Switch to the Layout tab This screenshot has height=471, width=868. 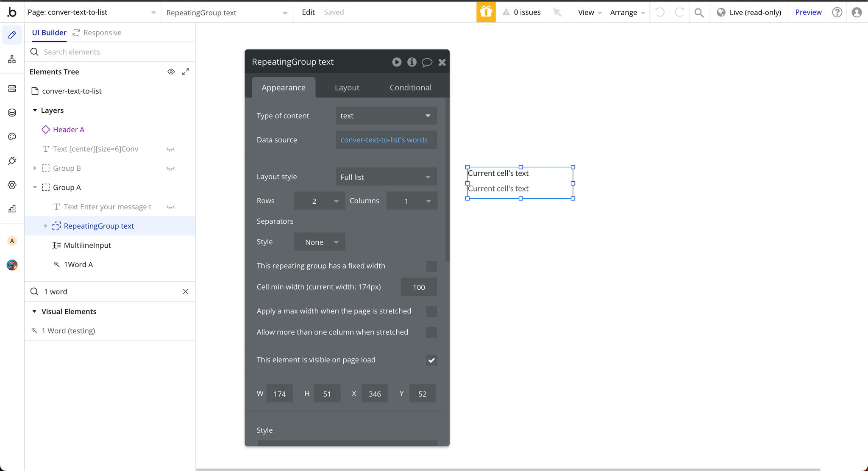[347, 87]
